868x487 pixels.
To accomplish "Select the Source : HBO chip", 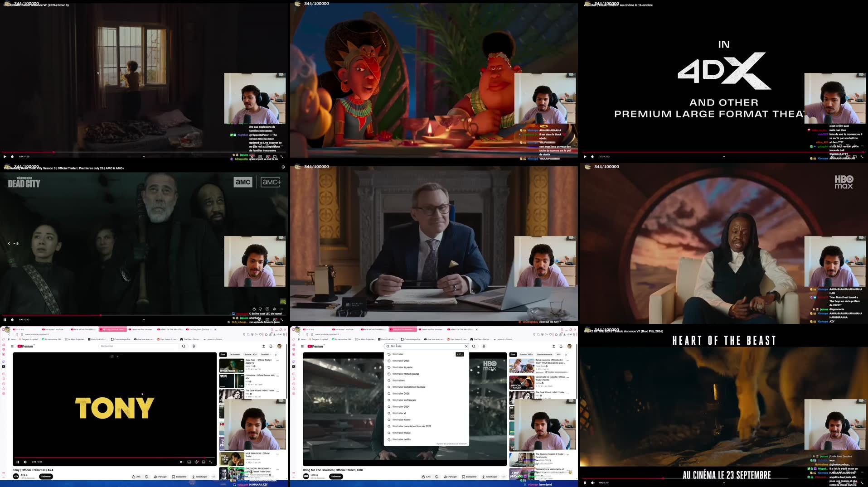I will (526, 355).
